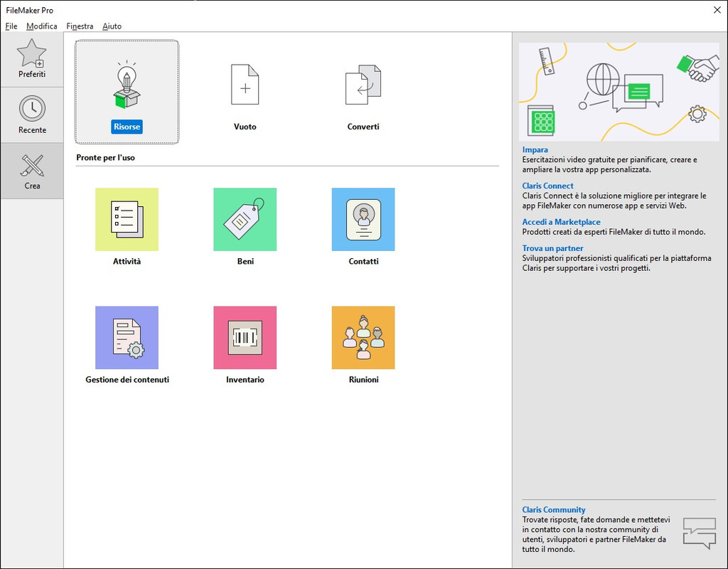Click the Claris Community chat bubbles icon

[700, 533]
